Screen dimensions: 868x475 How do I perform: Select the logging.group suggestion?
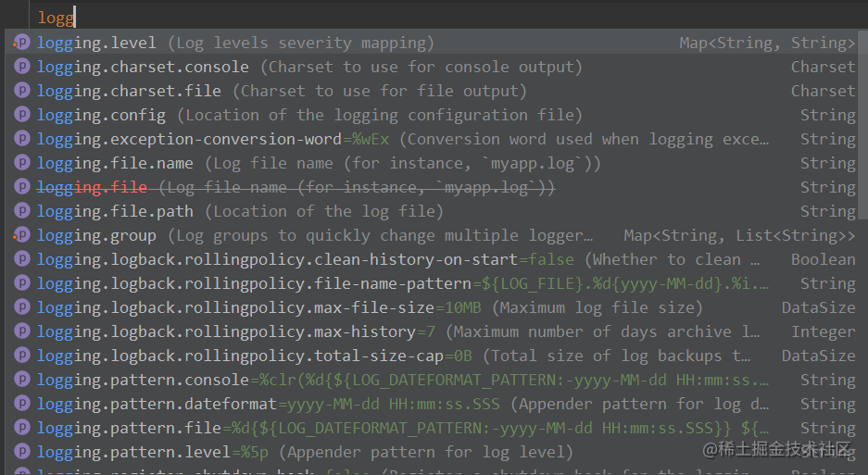coord(432,235)
